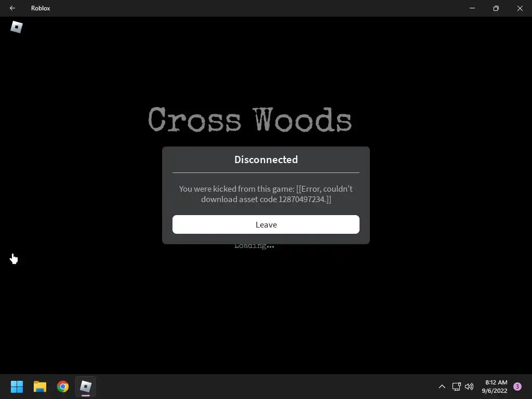
Task: Open the notification badge showing 3
Action: click(517, 387)
